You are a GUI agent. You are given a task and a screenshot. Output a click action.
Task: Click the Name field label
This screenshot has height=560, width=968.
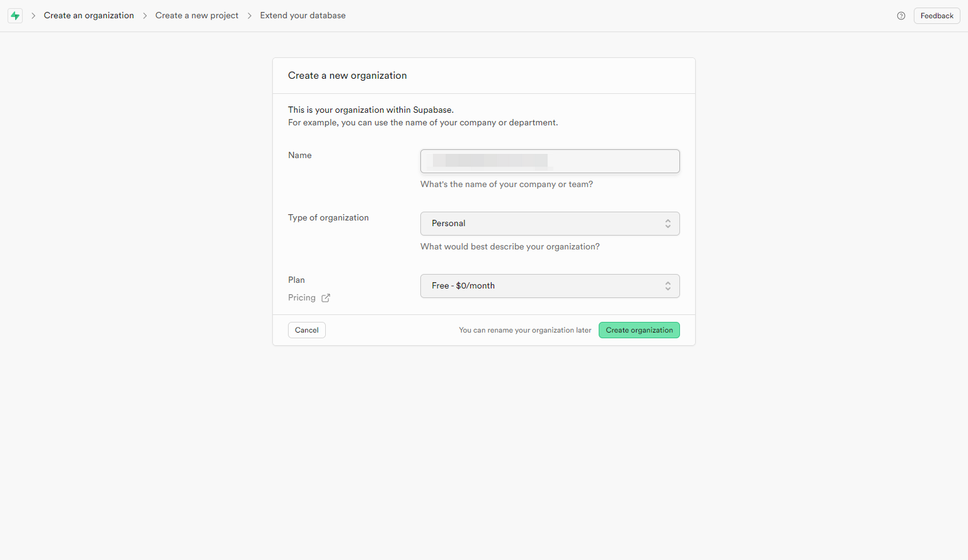(x=300, y=156)
